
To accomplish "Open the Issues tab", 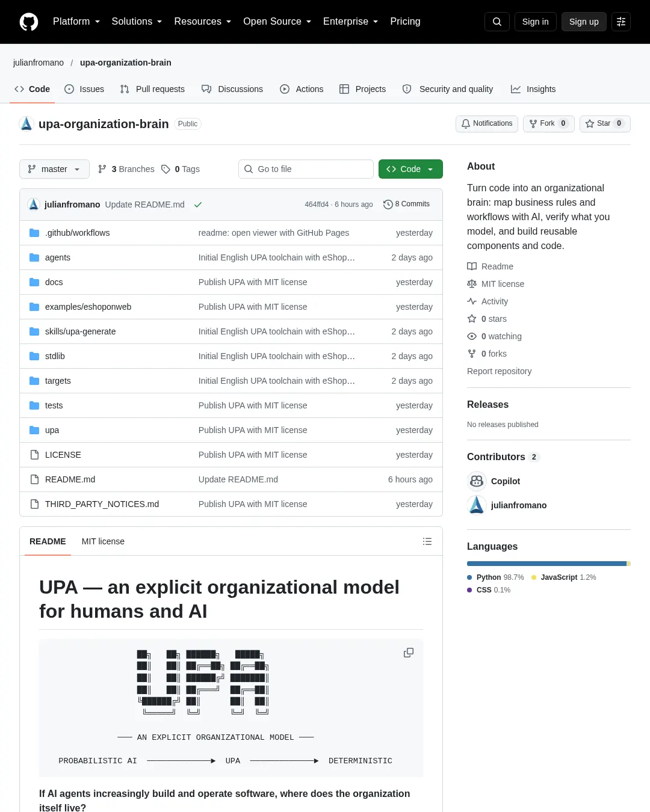I will tap(84, 89).
